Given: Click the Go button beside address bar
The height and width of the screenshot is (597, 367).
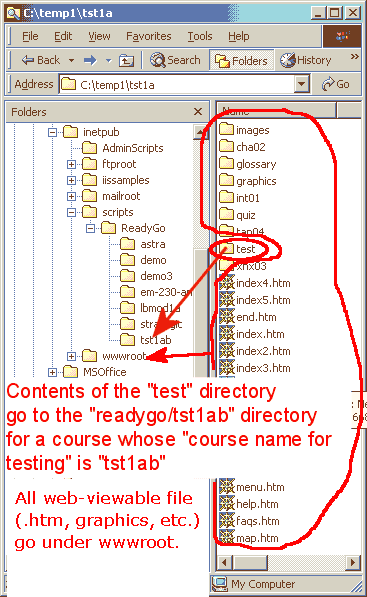Looking at the screenshot, I should (x=335, y=84).
